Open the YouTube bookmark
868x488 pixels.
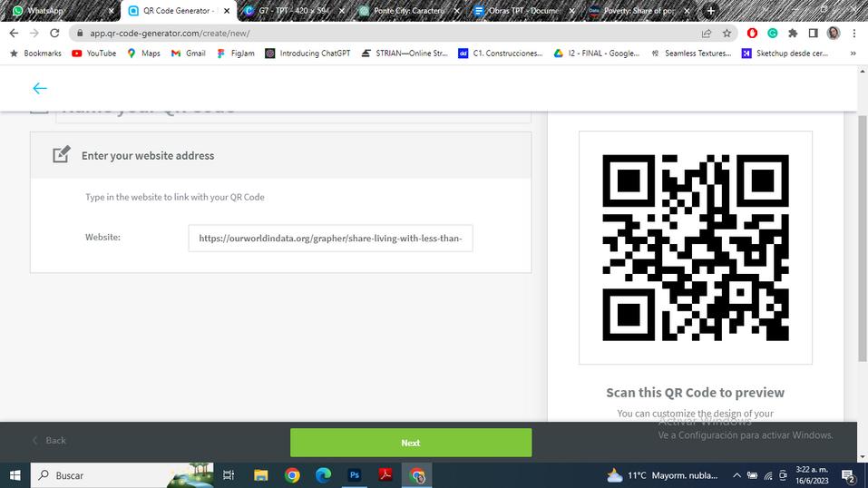click(94, 54)
